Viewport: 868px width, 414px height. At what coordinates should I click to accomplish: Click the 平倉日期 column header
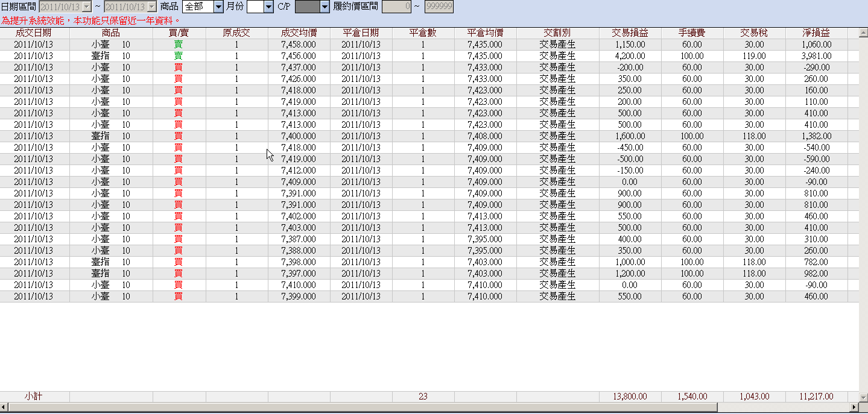[361, 33]
